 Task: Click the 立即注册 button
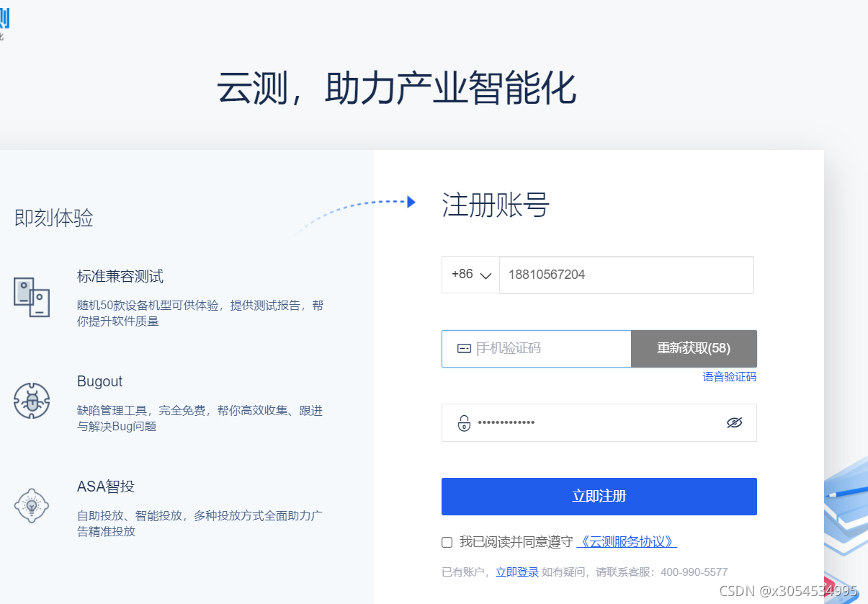click(x=599, y=497)
